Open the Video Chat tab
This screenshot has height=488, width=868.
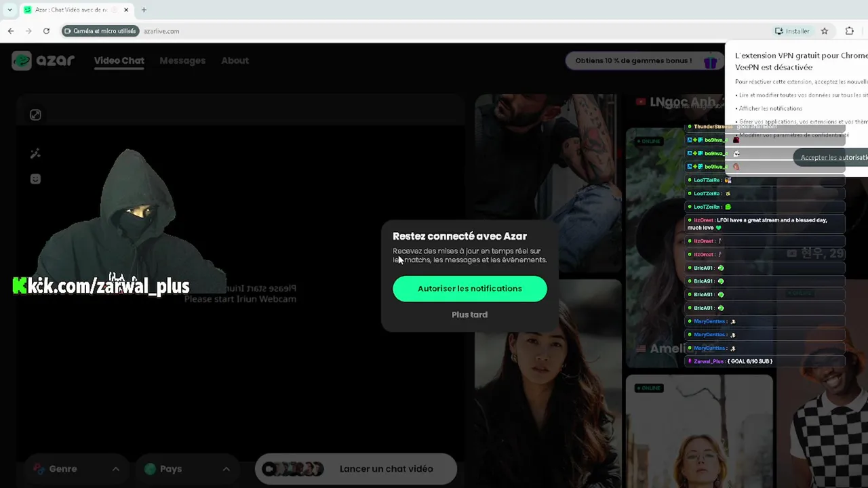pyautogui.click(x=119, y=60)
